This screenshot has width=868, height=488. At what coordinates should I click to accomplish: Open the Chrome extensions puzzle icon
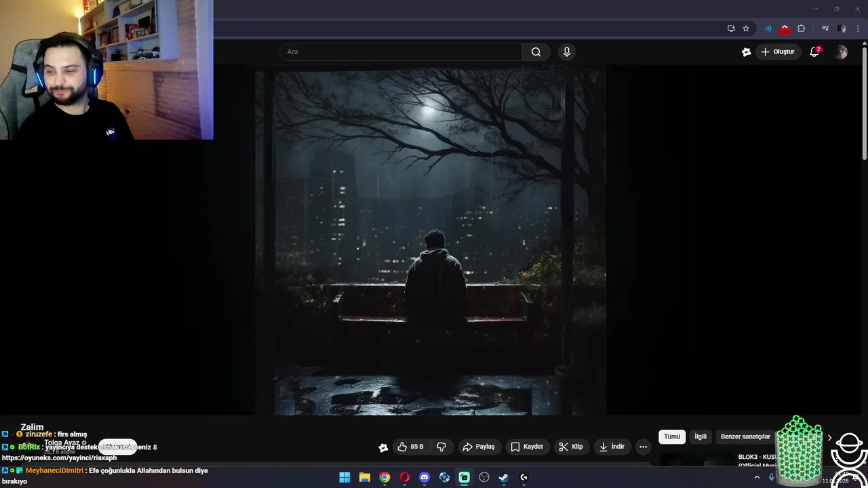tap(802, 28)
